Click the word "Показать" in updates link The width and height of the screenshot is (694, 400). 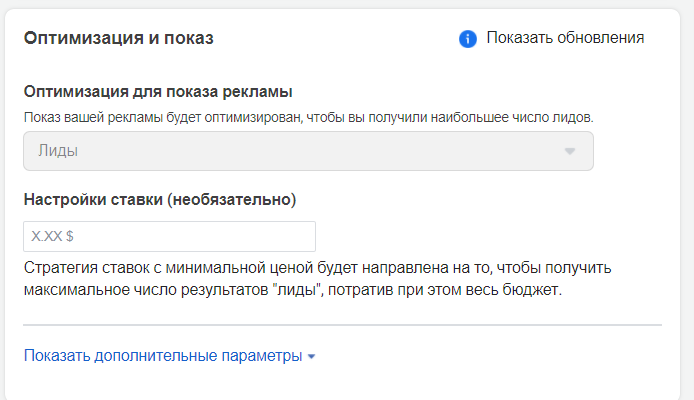point(517,38)
